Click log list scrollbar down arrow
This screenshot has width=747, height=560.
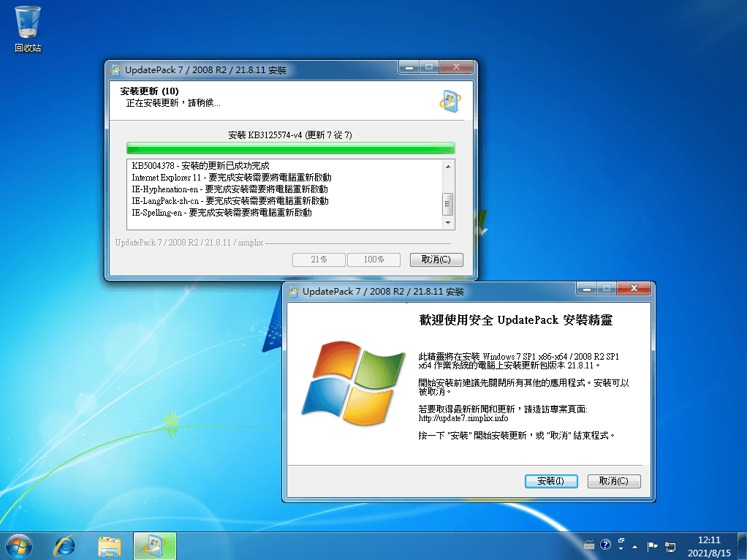click(448, 222)
